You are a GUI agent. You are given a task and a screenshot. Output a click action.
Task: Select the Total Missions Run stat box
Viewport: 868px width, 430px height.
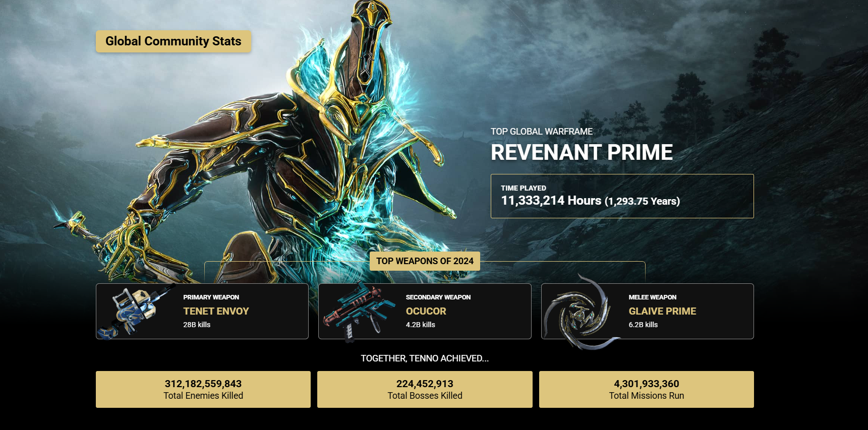647,389
